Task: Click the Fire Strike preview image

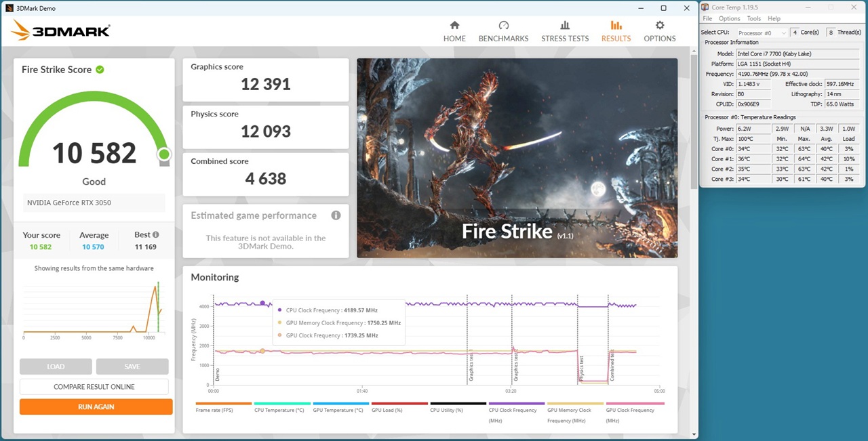Action: (517, 158)
